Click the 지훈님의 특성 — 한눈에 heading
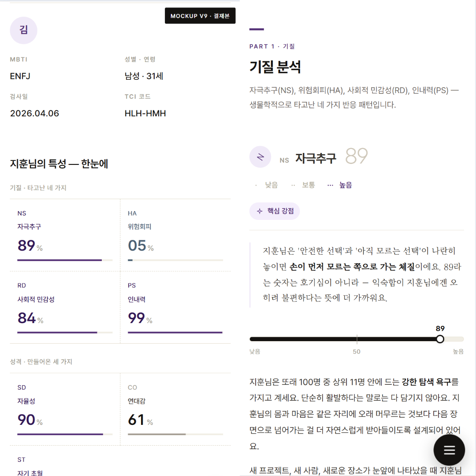Screen dimensions: 476x476 (59, 164)
